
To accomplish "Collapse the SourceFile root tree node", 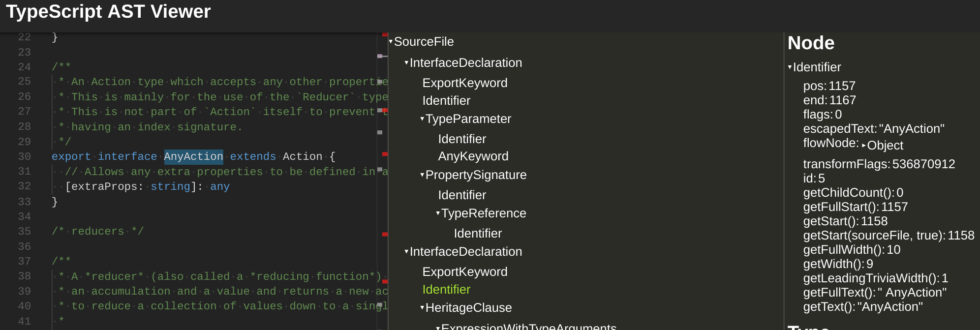I will (391, 42).
